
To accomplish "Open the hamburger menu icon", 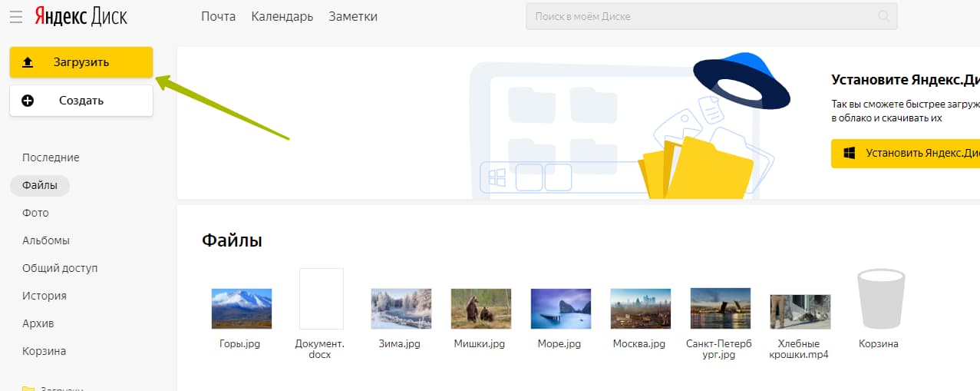I will pyautogui.click(x=16, y=16).
